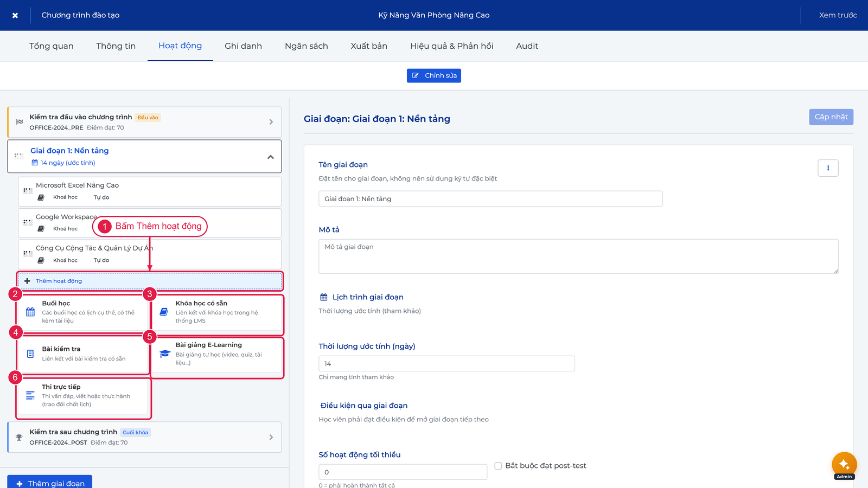Click Thêm hoạt động row
The height and width of the screenshot is (488, 868).
coord(150,281)
